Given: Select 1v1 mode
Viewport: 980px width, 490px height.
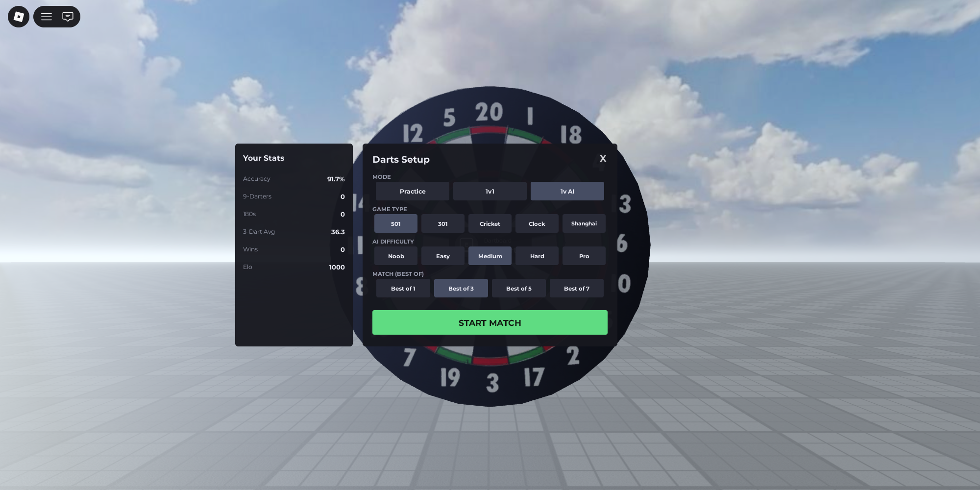Looking at the screenshot, I should pyautogui.click(x=490, y=191).
